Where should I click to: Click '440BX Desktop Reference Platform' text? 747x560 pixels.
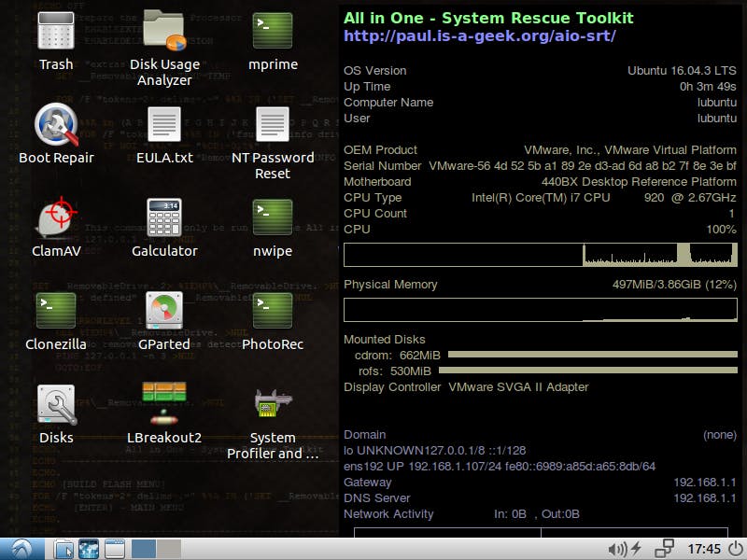639,182
